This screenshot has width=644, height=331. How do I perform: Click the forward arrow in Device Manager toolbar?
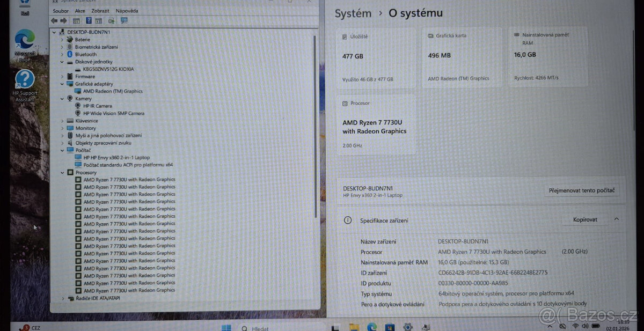pos(63,20)
